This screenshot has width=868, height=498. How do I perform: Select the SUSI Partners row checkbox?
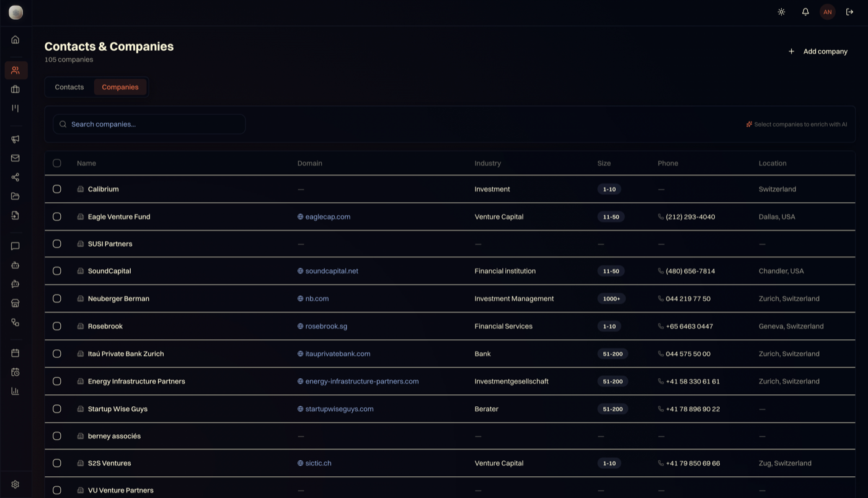pyautogui.click(x=57, y=244)
